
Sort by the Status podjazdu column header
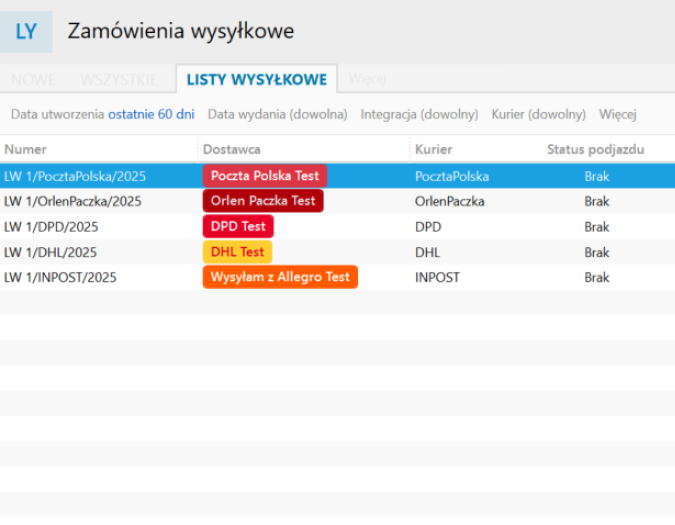pyautogui.click(x=595, y=149)
